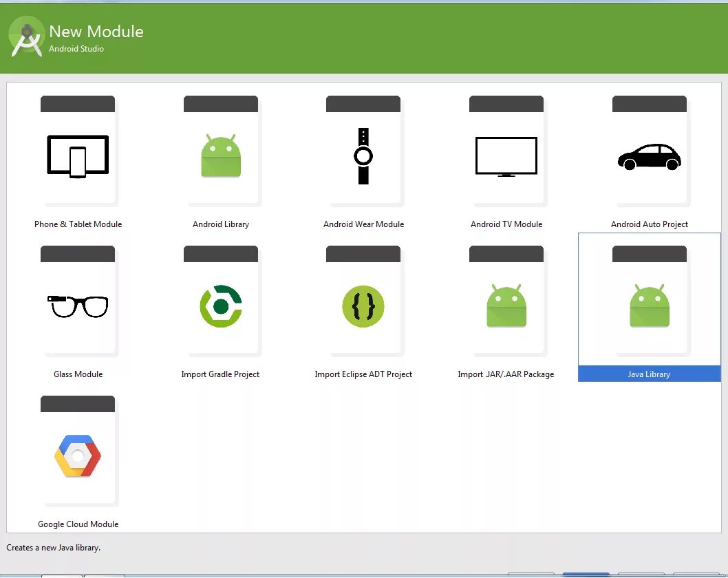728x578 pixels.
Task: Pick the Google Cloud hexagon icon
Action: tap(78, 456)
